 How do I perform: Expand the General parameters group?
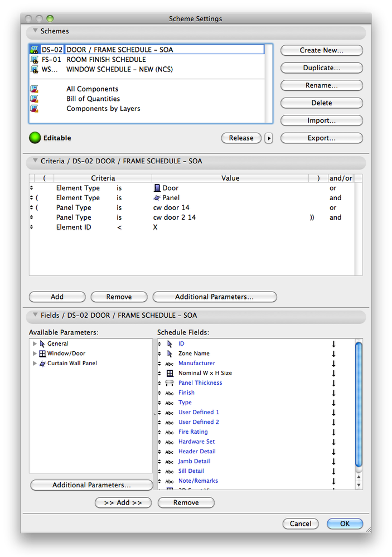[x=35, y=343]
